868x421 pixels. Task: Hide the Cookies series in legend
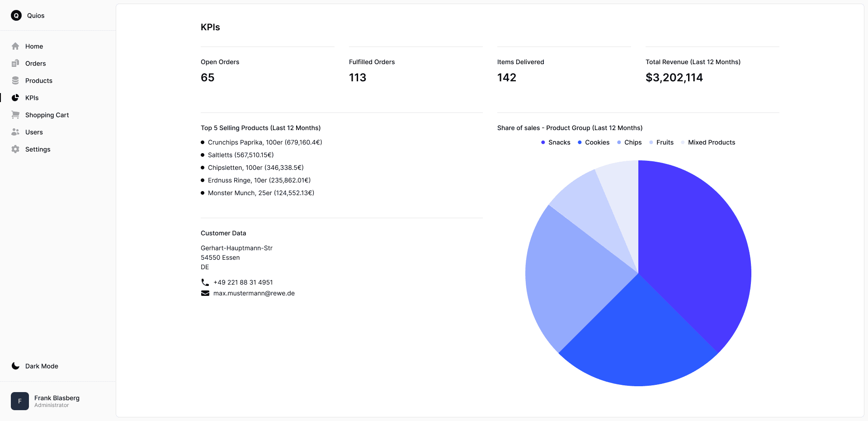593,142
